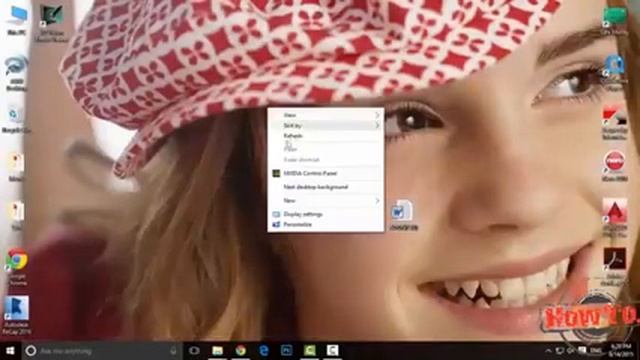The image size is (640, 360).
Task: Select the red circular desktop shortcut on right
Action: [x=615, y=165]
